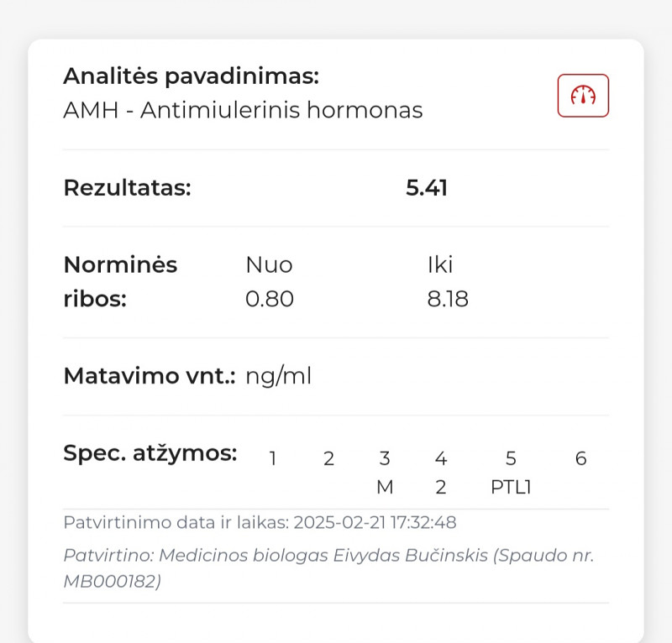The height and width of the screenshot is (643, 672).
Task: Select the lower limit value 0.80
Action: pyautogui.click(x=270, y=299)
